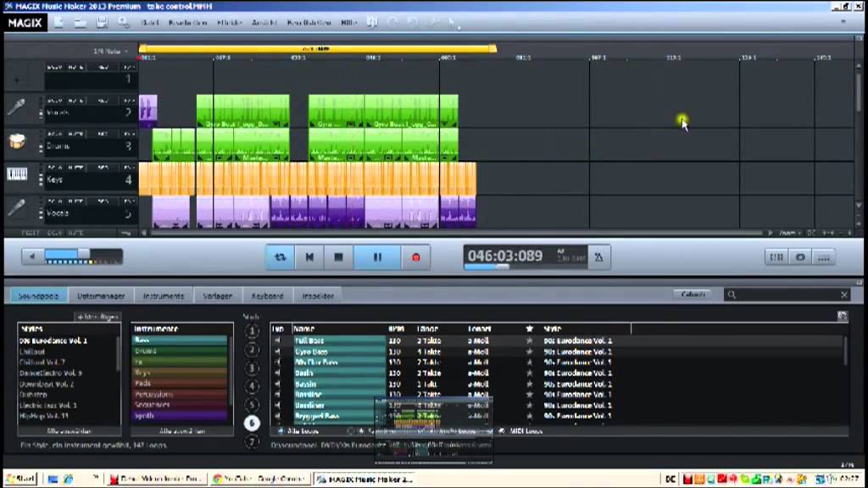Click the undo arrow icon in the toolbar
The image size is (868, 488).
392,22
